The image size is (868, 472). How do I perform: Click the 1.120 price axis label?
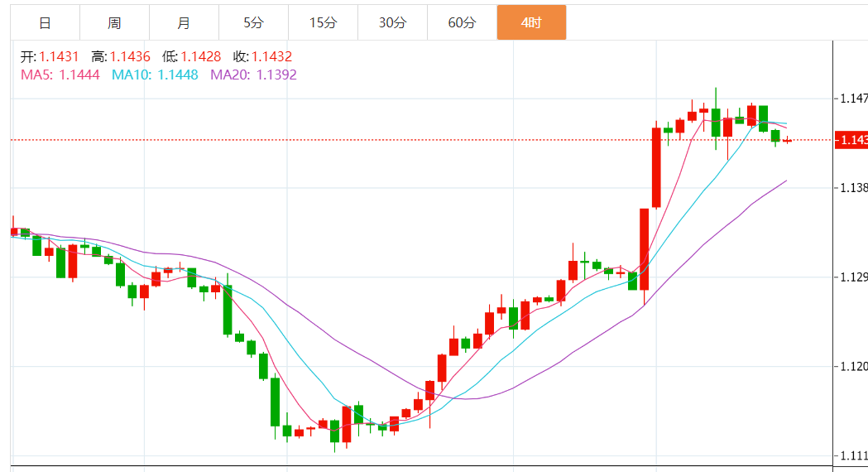coord(853,366)
